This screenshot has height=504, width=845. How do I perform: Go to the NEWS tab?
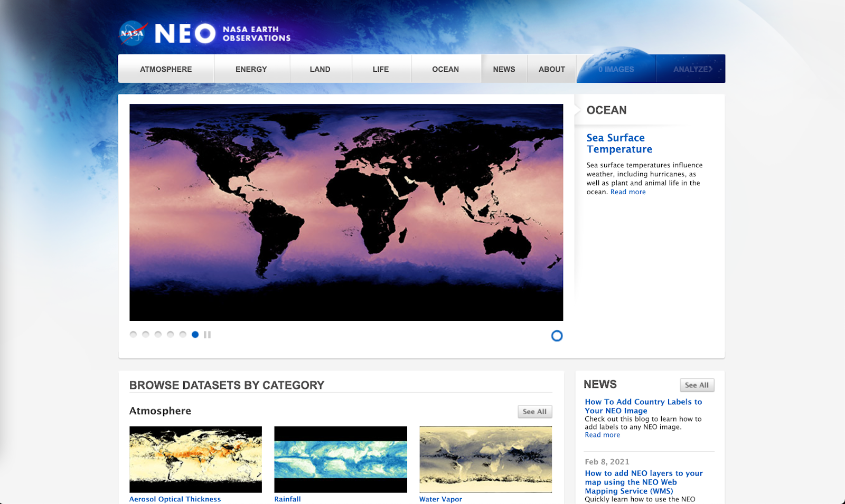504,69
